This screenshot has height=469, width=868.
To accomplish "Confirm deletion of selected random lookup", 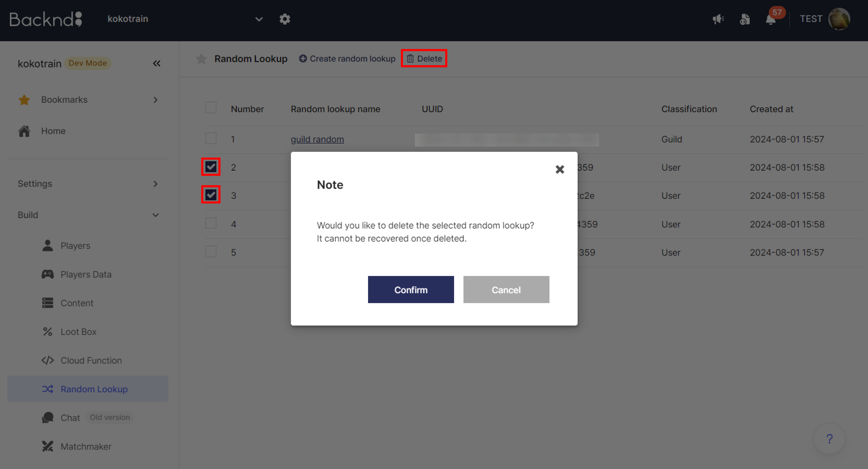I will (411, 290).
